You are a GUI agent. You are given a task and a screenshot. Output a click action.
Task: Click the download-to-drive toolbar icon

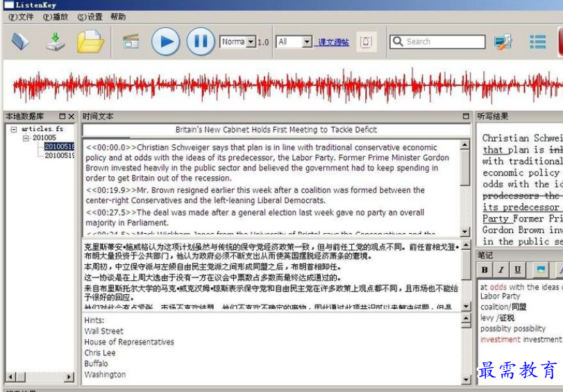(x=56, y=42)
